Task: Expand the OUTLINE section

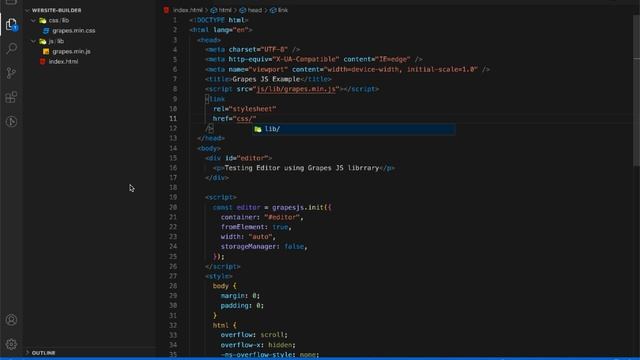Action: pos(27,353)
